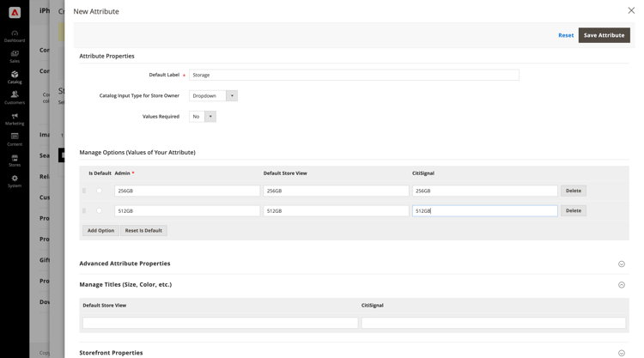The width and height of the screenshot is (644, 358).
Task: Open the Sales sidebar icon
Action: pos(15,57)
